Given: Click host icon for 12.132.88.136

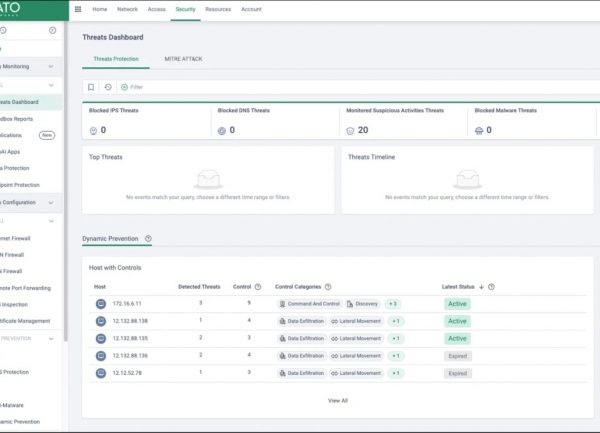Looking at the screenshot, I should pos(101,356).
